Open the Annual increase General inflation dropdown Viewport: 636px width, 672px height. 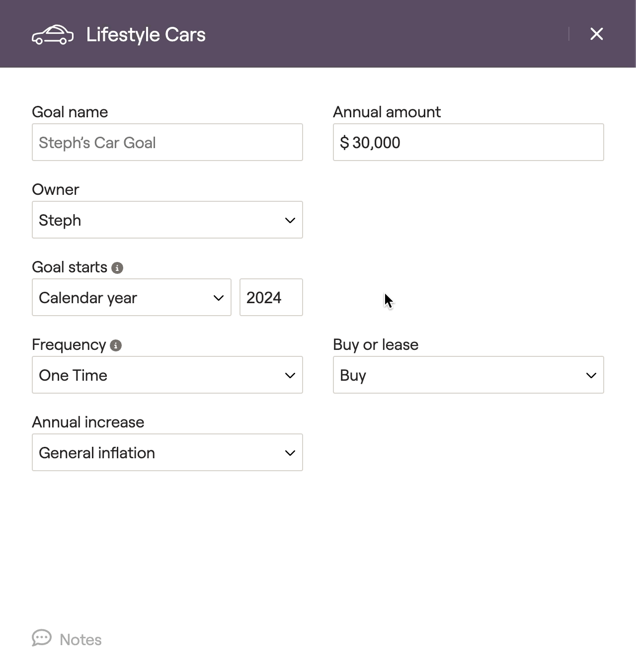(167, 452)
